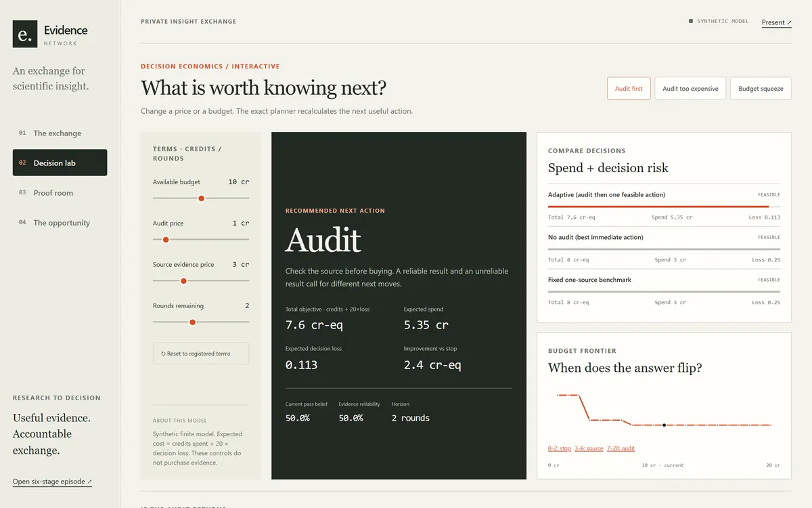Select Fixed one-source benchmark row
The width and height of the screenshot is (812, 508).
[x=664, y=291]
